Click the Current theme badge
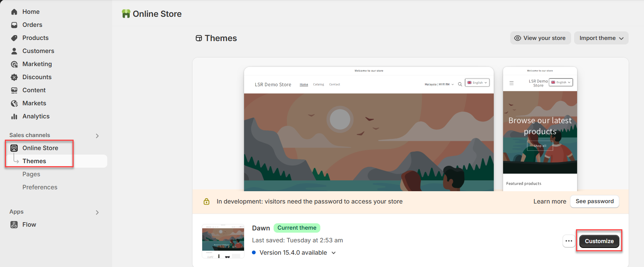The width and height of the screenshot is (644, 267). [297, 228]
